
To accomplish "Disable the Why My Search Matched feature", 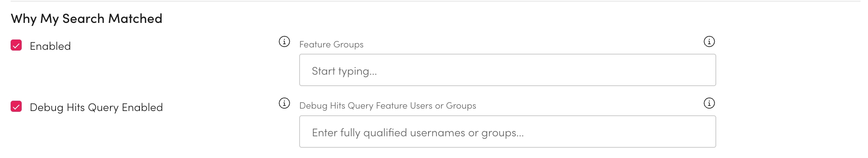I will [16, 45].
